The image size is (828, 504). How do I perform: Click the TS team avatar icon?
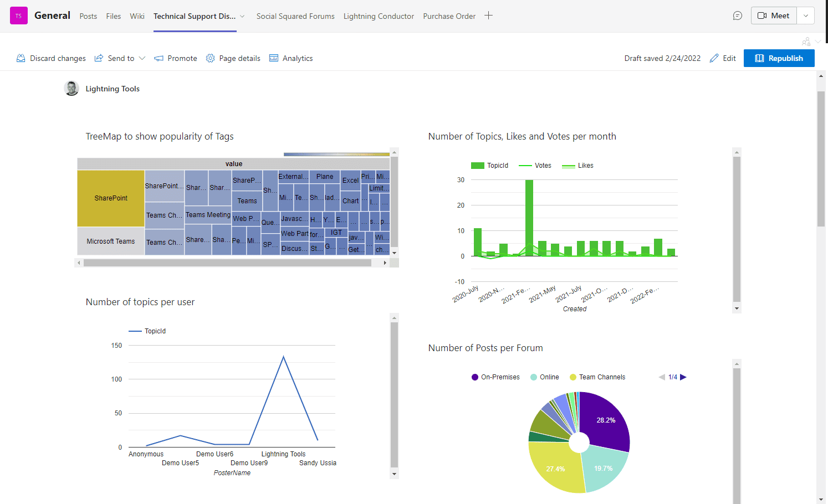pos(18,15)
